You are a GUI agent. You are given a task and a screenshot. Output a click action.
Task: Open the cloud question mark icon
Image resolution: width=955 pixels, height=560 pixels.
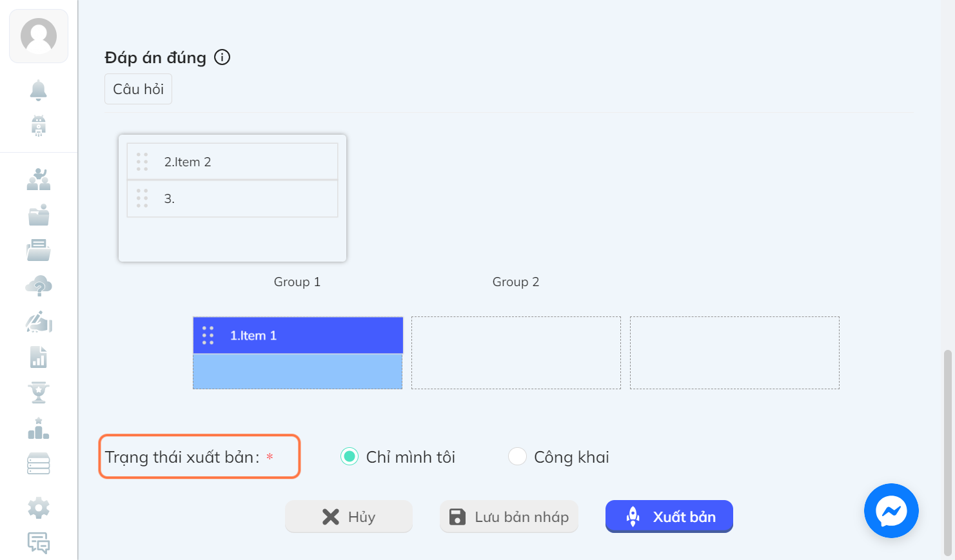tap(39, 285)
